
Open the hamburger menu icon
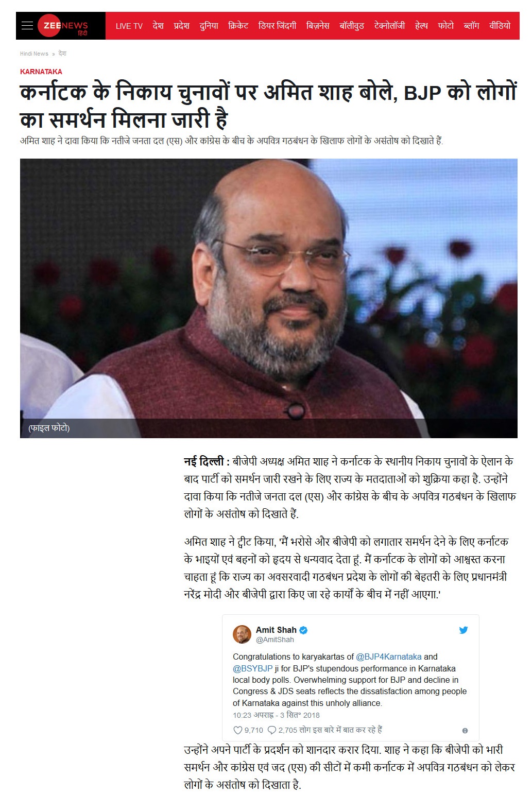pos(27,26)
